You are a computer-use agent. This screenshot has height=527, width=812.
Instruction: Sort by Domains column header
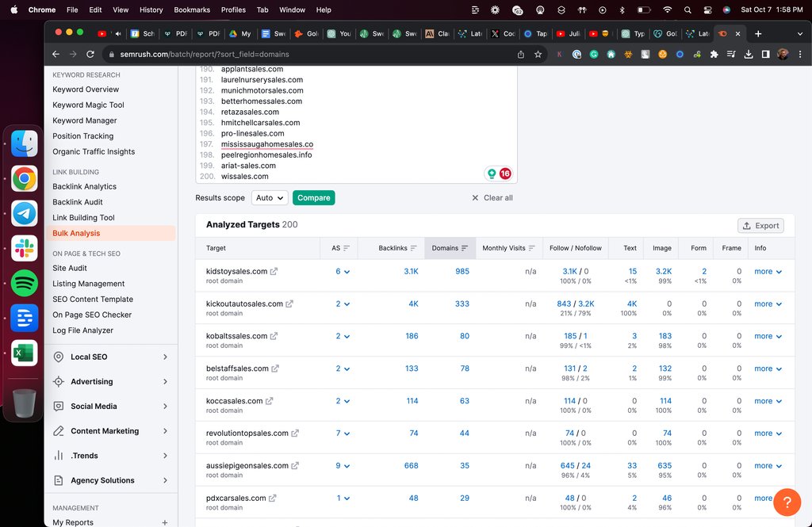[450, 248]
